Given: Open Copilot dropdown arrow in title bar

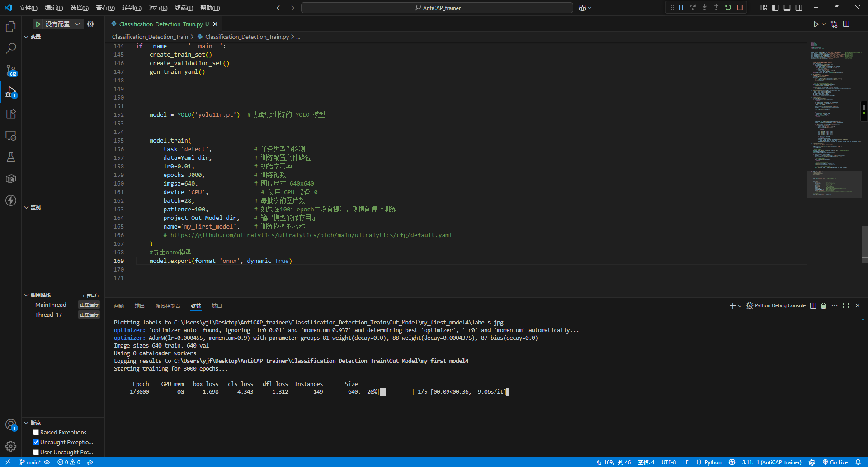Looking at the screenshot, I should pyautogui.click(x=590, y=8).
